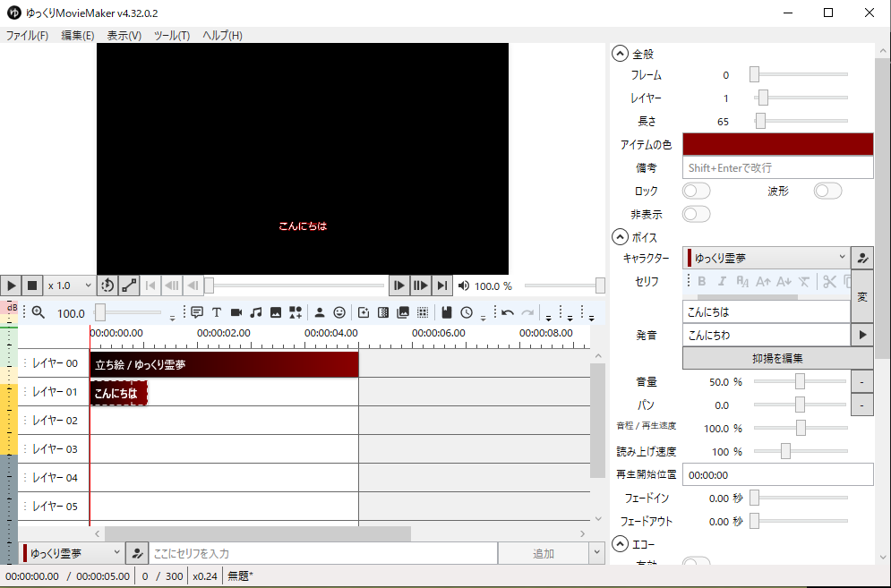Enable the 波形 waveform toggle
Image resolution: width=891 pixels, height=588 pixels.
pyautogui.click(x=827, y=191)
